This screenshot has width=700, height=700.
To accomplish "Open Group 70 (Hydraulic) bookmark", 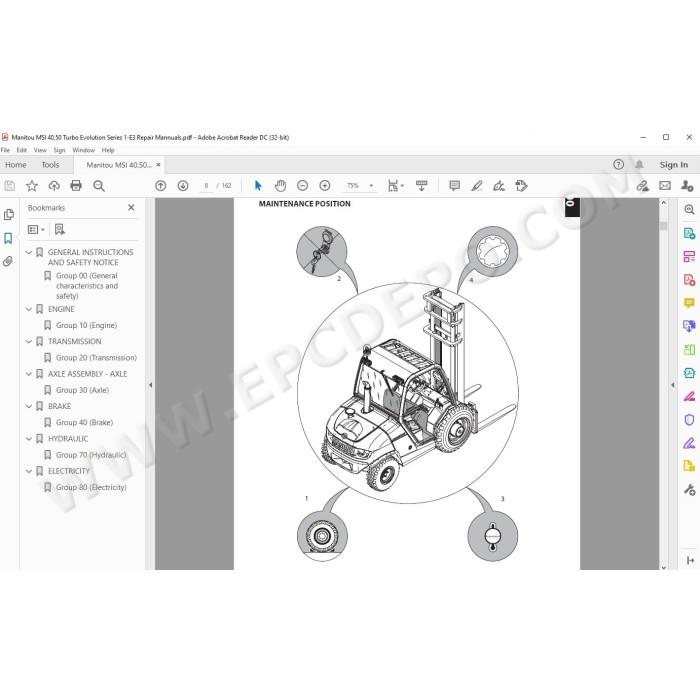I will point(92,455).
